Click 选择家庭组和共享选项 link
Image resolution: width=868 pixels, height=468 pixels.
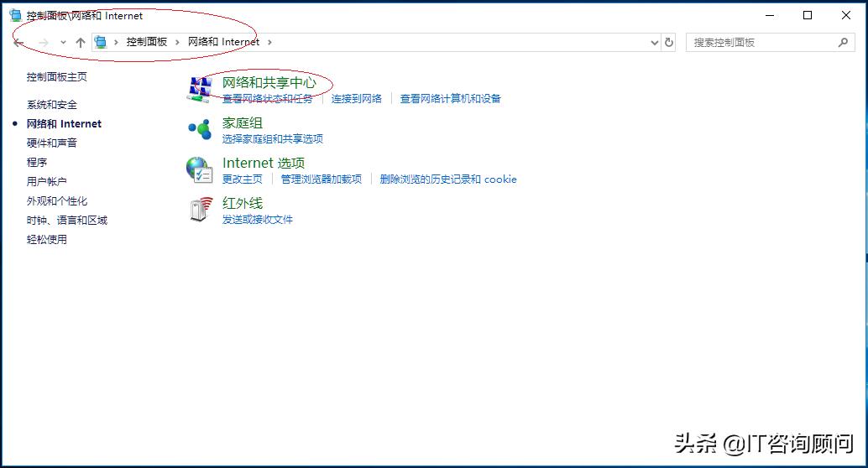pyautogui.click(x=272, y=139)
